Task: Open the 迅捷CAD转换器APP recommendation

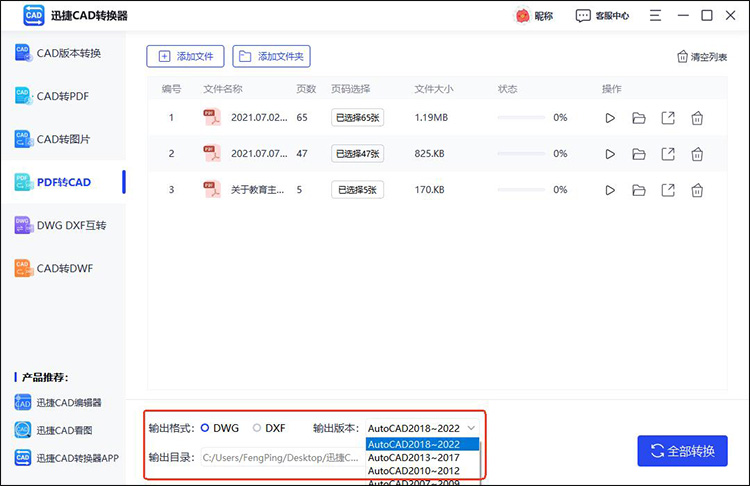Action: (66, 458)
